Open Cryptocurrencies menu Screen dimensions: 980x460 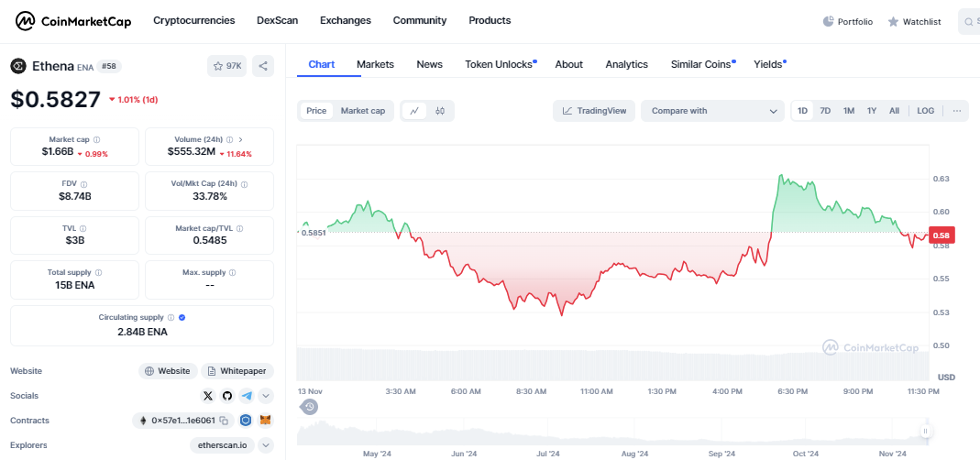tap(194, 21)
